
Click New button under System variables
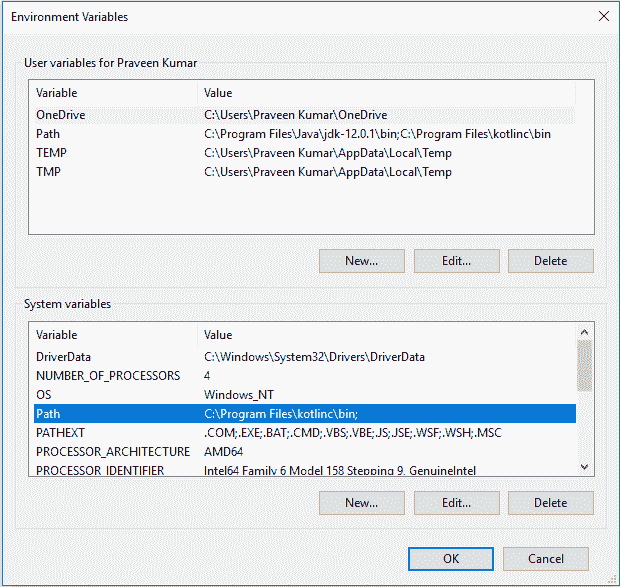pos(361,502)
